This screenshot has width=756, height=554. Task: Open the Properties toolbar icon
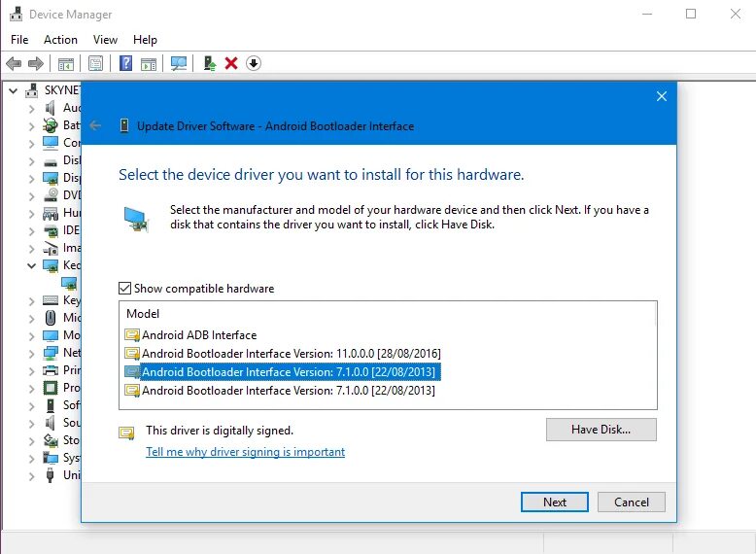tap(95, 63)
